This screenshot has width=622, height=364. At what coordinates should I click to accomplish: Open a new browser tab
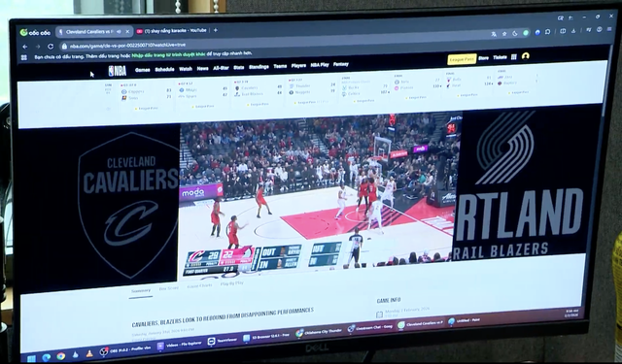click(216, 30)
